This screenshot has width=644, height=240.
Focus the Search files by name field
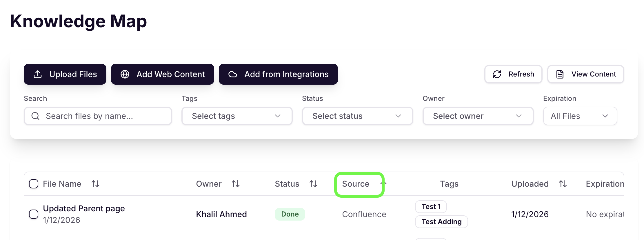(98, 116)
